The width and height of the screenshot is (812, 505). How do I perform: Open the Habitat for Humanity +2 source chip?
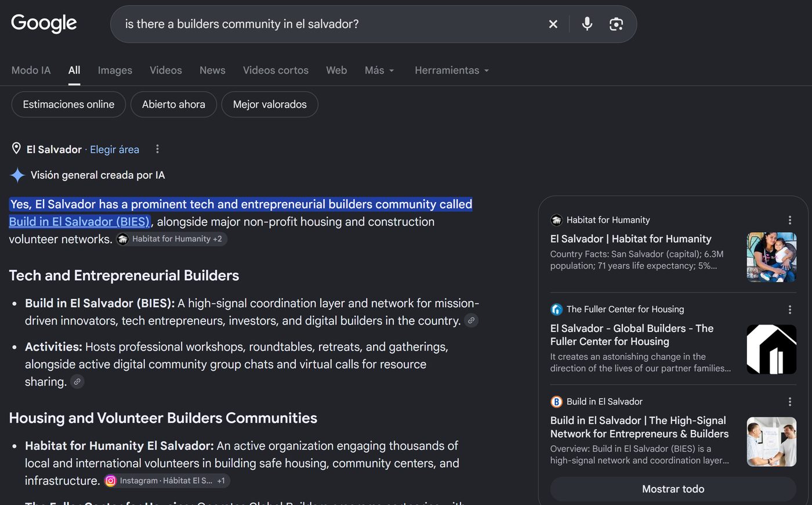[171, 239]
